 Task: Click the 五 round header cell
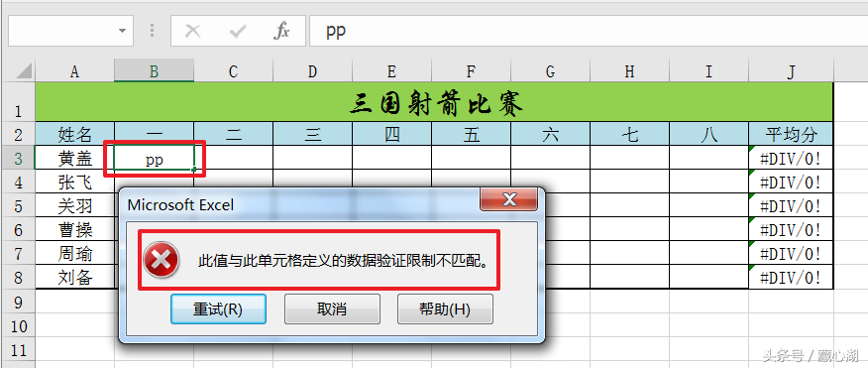pos(471,134)
